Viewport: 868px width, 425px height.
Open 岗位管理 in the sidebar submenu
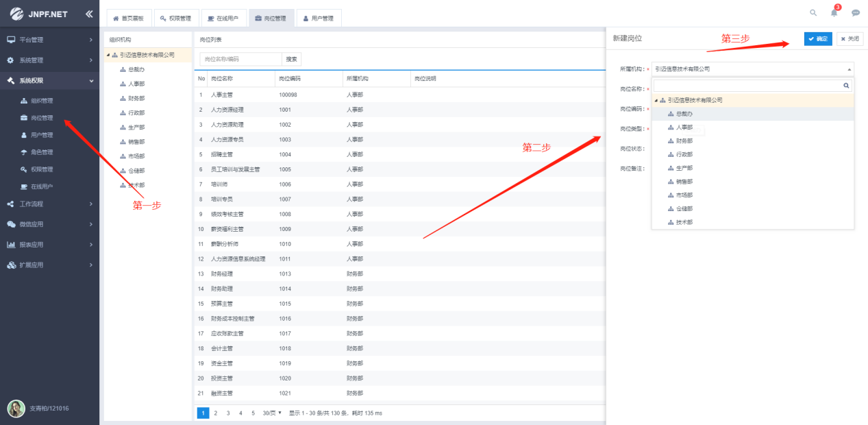coord(42,118)
